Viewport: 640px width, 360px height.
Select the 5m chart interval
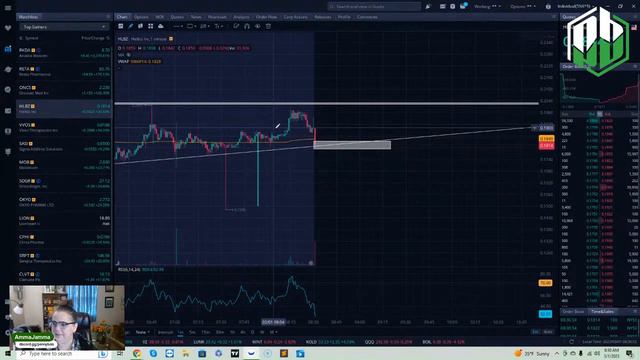192,332
